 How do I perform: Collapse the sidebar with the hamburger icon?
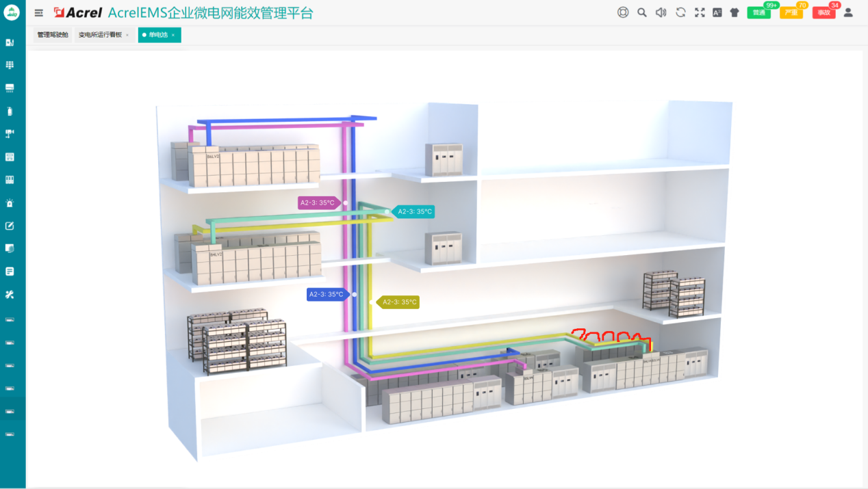tap(39, 13)
